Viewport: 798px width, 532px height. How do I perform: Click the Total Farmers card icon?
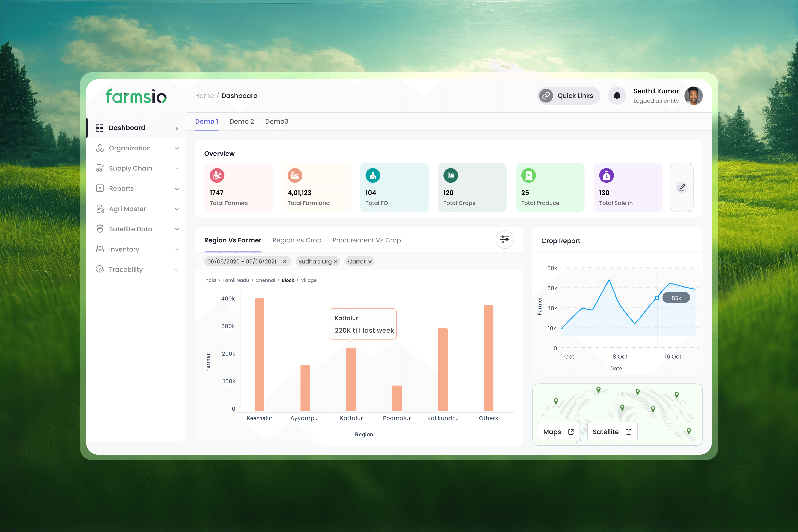coord(217,175)
